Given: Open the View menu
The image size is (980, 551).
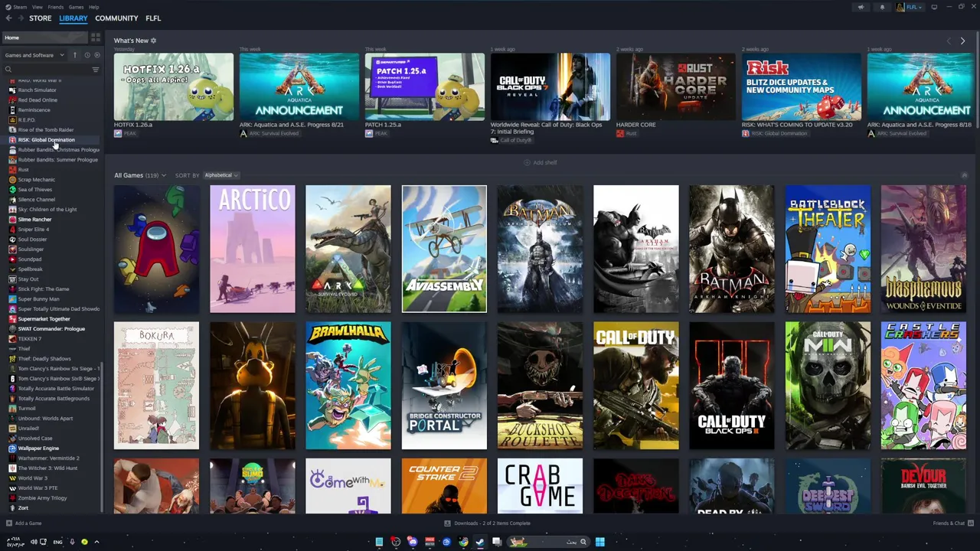Looking at the screenshot, I should point(37,7).
